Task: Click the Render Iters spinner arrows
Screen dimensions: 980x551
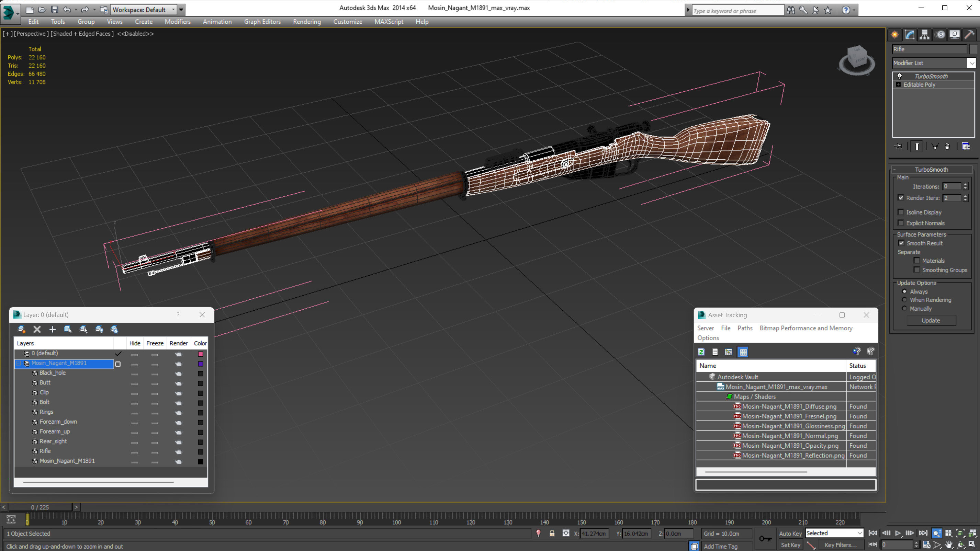Action: click(965, 198)
